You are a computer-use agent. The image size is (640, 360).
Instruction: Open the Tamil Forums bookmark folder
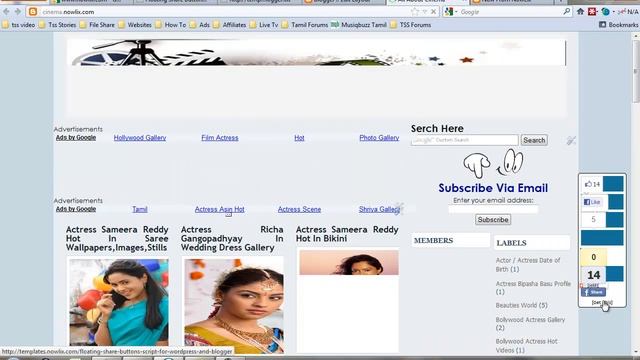click(304, 25)
